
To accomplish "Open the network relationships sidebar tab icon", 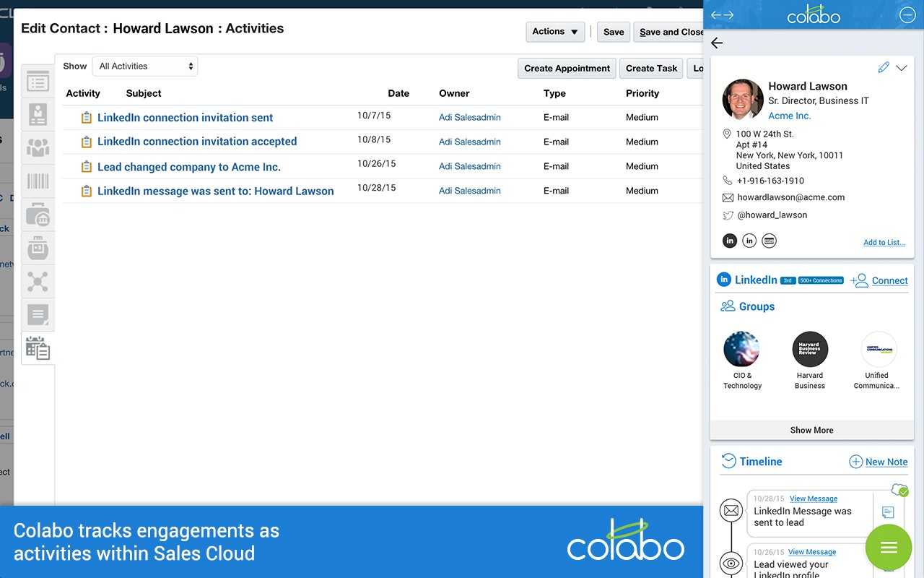I will pos(38,280).
